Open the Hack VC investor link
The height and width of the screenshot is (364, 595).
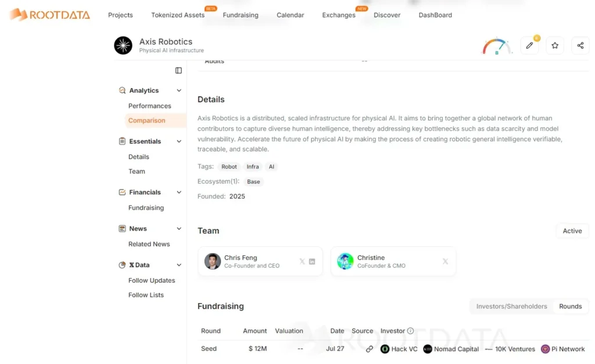399,349
